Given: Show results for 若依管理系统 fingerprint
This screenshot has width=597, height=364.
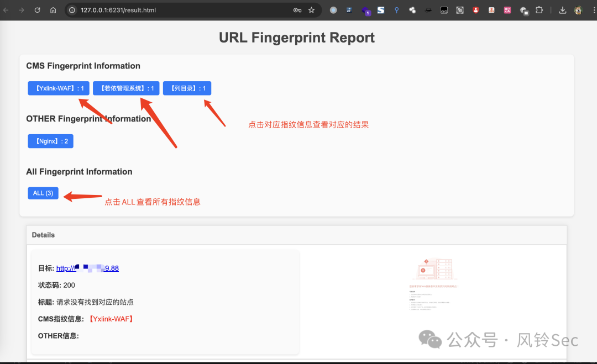Looking at the screenshot, I should coord(126,88).
